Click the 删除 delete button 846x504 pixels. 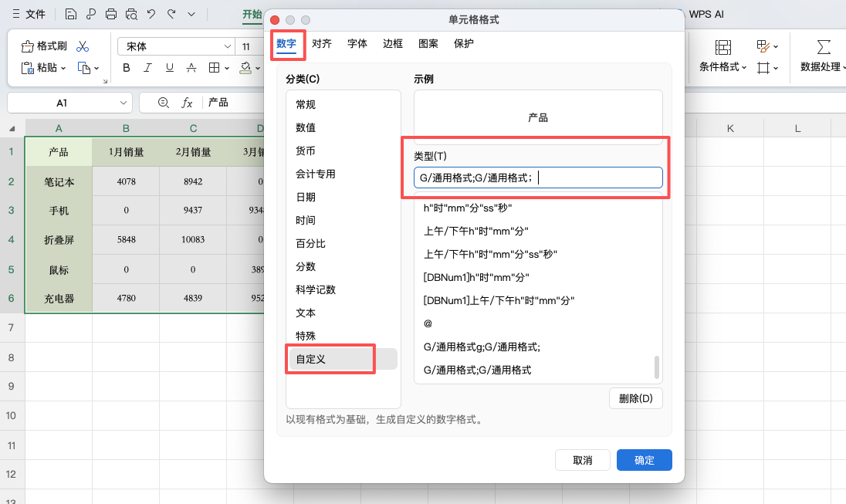tap(635, 398)
